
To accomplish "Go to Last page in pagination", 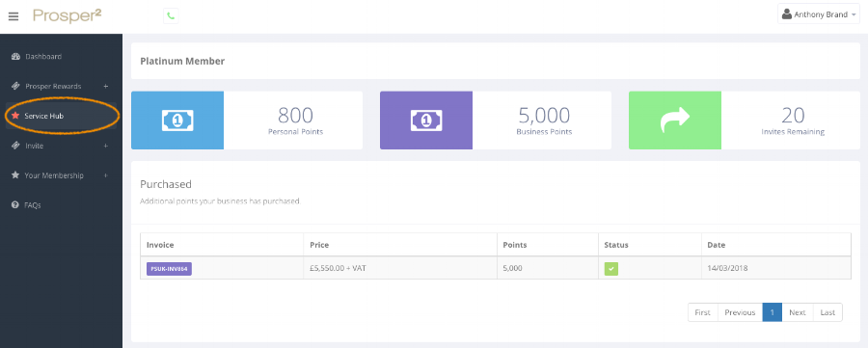I will (x=827, y=312).
